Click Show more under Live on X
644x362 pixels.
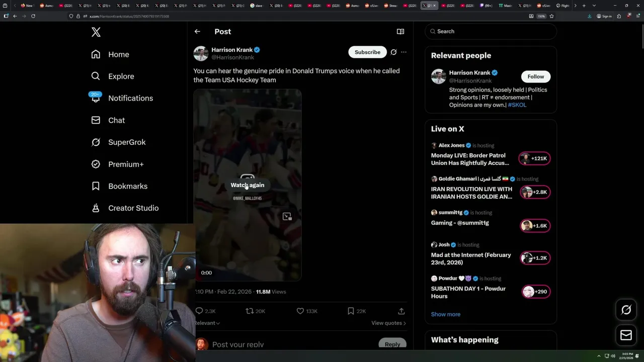446,314
